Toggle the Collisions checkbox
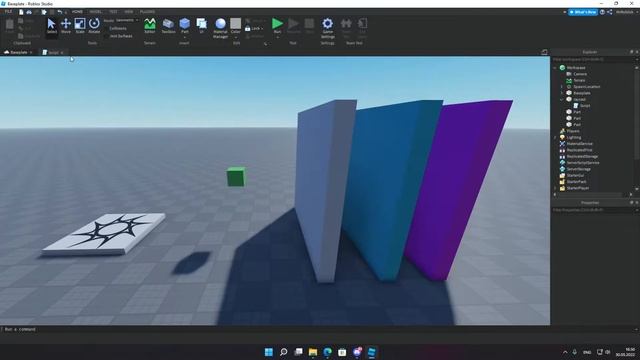 click(107, 28)
